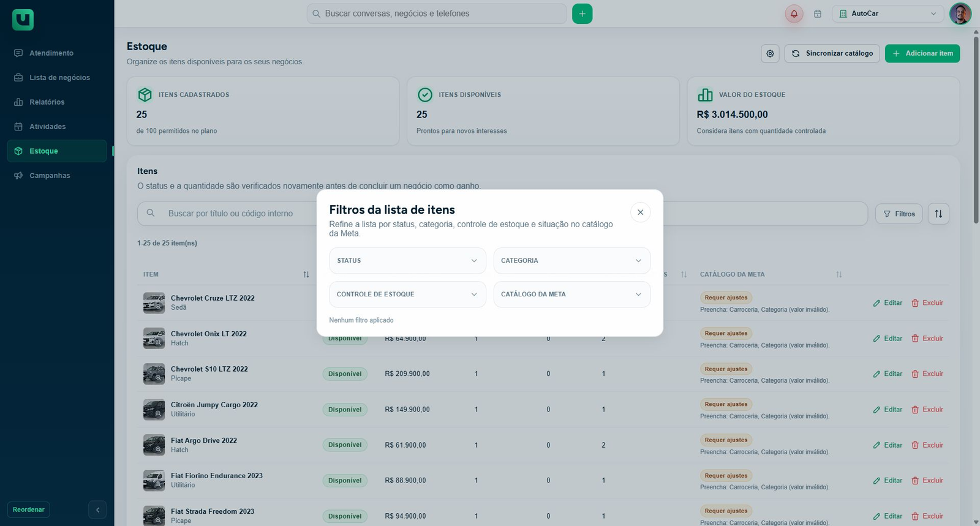980x526 pixels.
Task: Click Requer ajustes badge for Chevrolet S10
Action: [x=726, y=369]
